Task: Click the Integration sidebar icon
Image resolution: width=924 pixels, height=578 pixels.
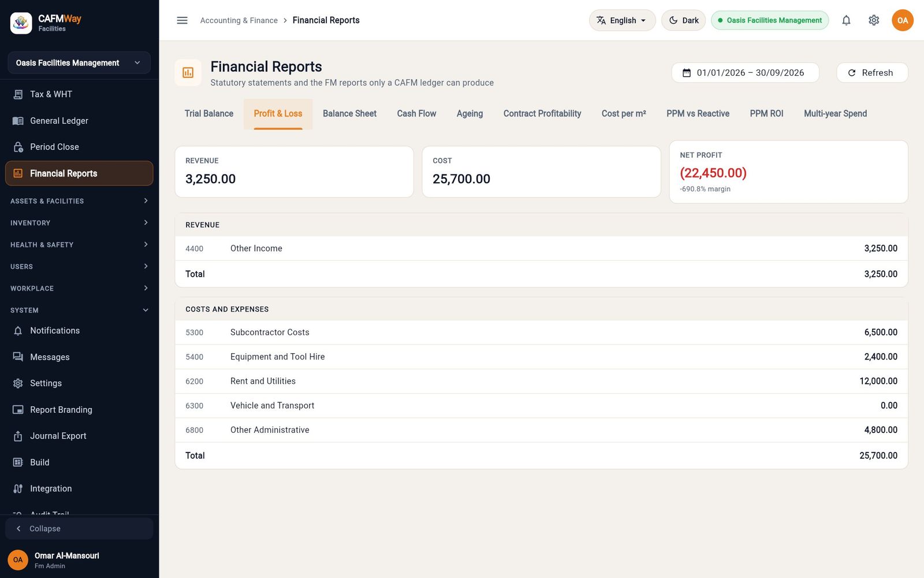Action: 18,488
